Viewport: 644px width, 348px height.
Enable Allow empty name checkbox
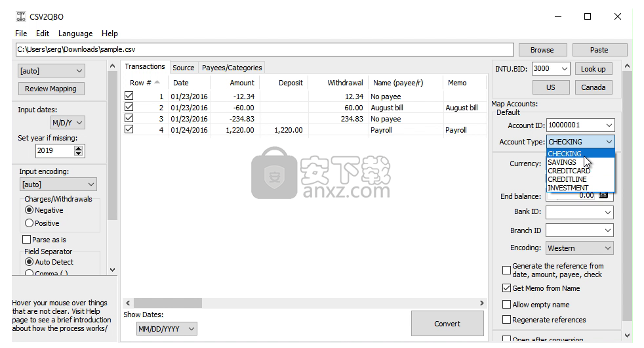pos(506,305)
